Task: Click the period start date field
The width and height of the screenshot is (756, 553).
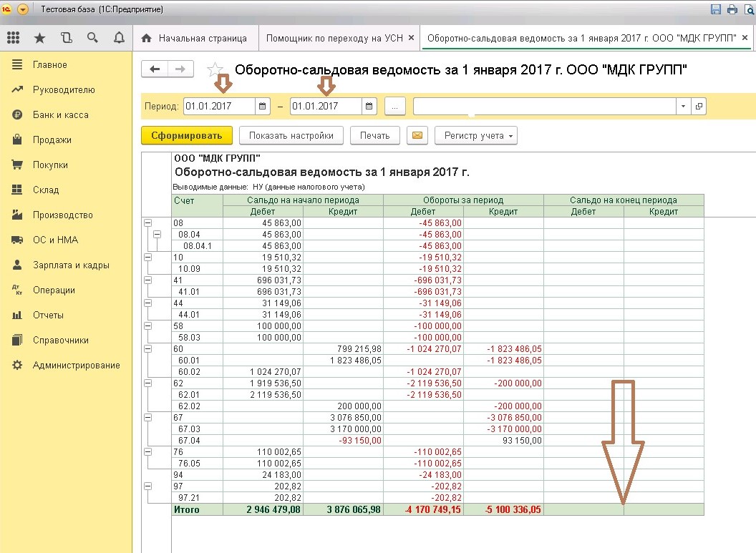Action: point(219,106)
